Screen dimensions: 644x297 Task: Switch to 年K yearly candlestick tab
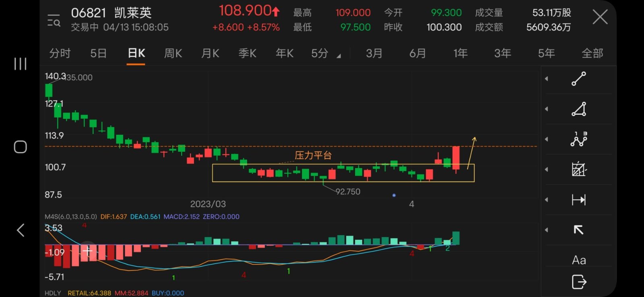(x=284, y=53)
